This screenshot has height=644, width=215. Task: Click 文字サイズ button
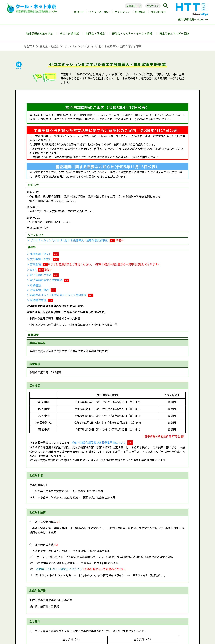pos(153,6)
